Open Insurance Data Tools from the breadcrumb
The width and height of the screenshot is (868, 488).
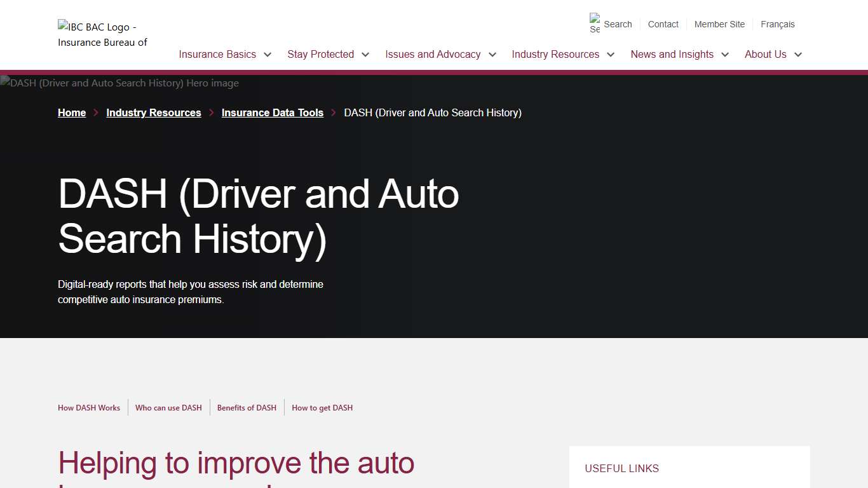(x=272, y=112)
